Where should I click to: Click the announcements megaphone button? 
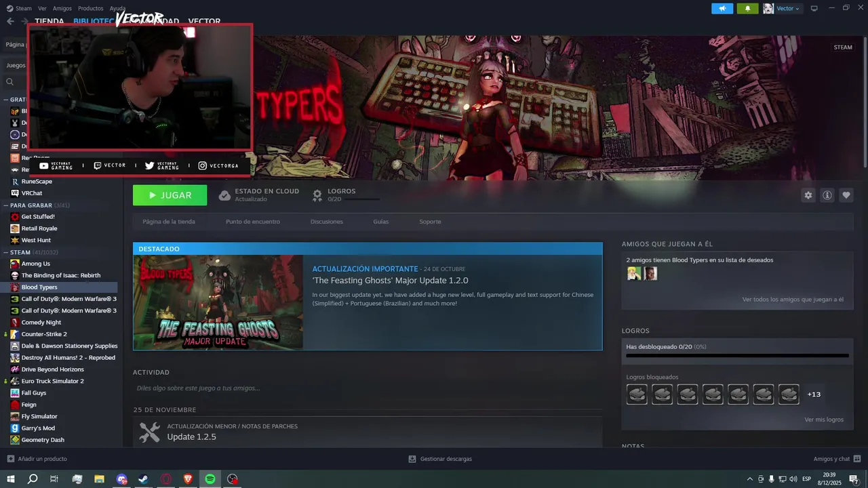click(722, 8)
